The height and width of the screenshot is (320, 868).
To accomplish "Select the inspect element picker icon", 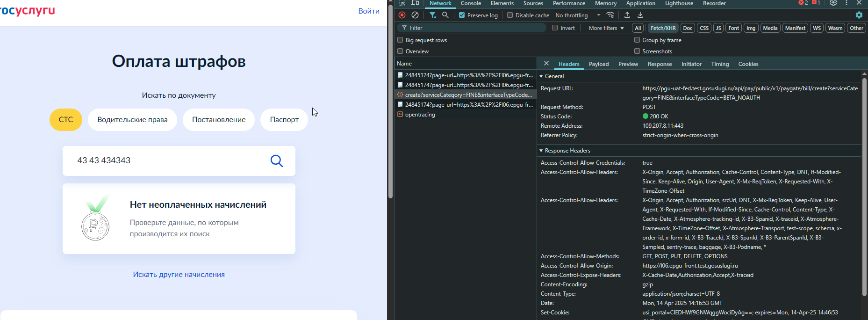I will point(402,3).
